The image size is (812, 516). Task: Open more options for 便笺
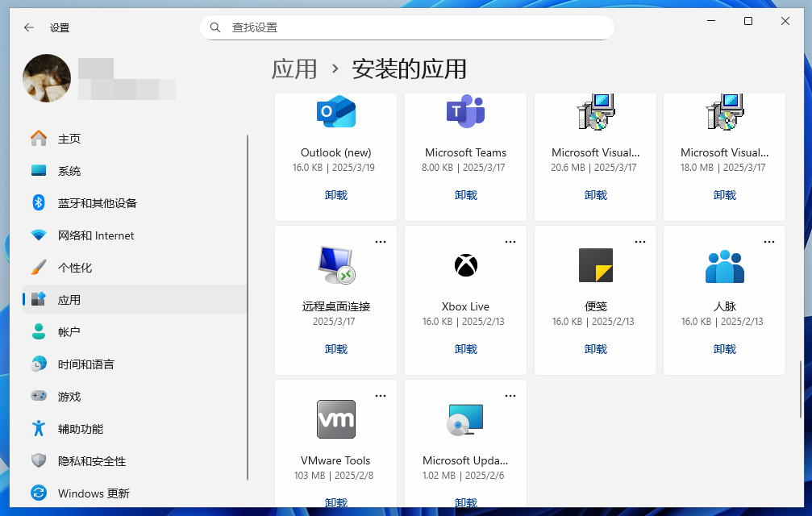[640, 242]
